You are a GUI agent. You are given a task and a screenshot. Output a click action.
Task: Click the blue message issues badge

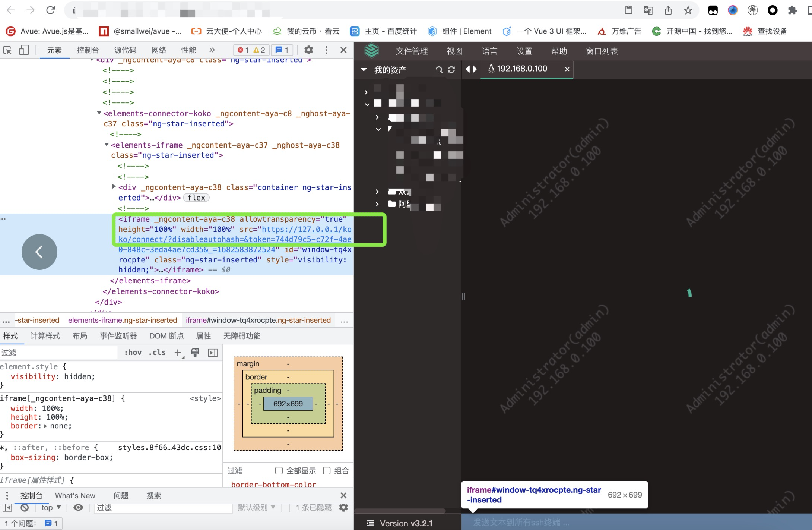(x=282, y=50)
